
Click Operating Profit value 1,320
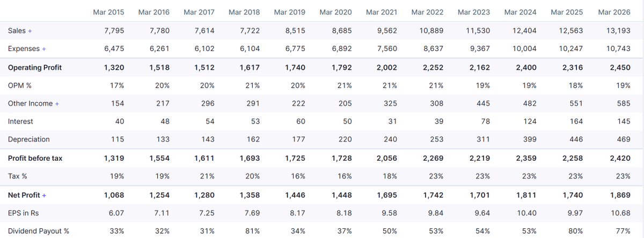point(114,67)
